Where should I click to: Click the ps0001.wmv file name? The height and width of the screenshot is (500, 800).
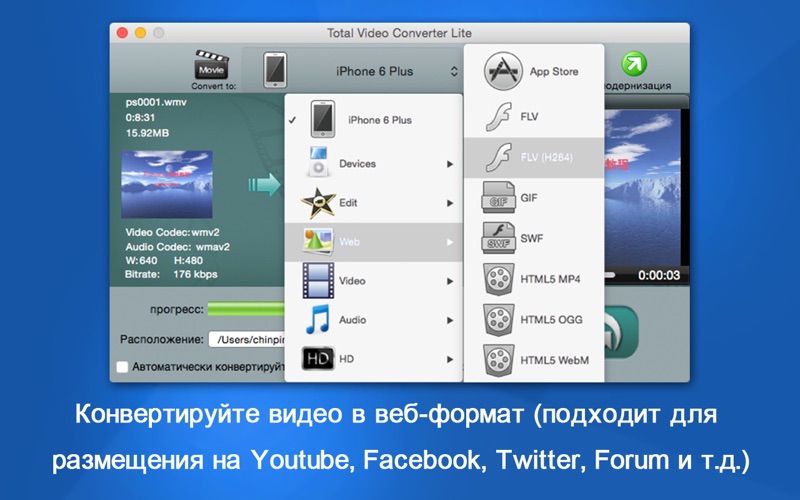click(x=156, y=102)
